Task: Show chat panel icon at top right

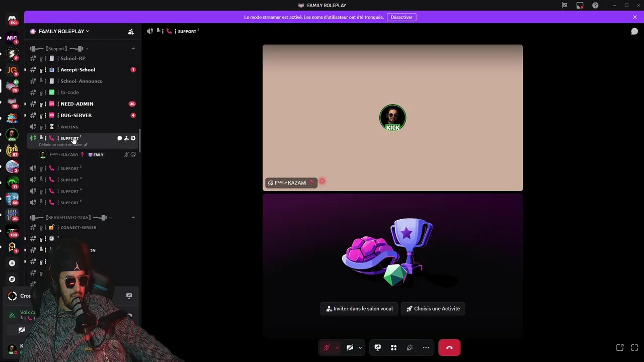Action: pos(634,31)
